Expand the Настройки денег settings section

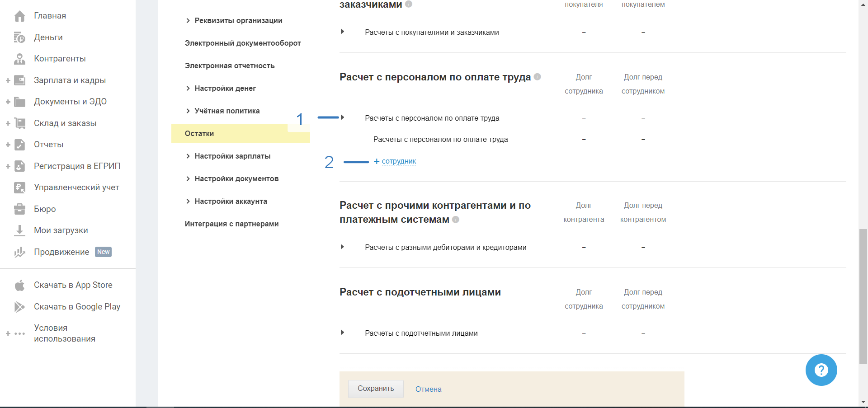[x=188, y=88]
